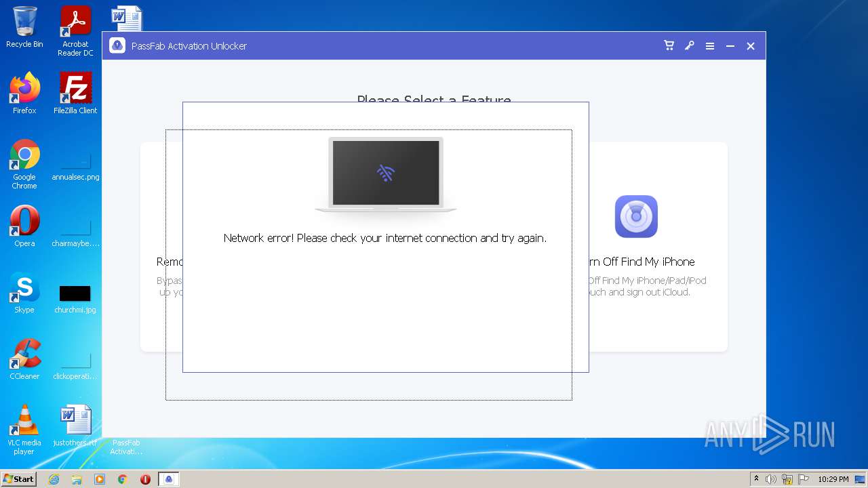
Task: Click the Network error message text
Action: click(x=385, y=238)
